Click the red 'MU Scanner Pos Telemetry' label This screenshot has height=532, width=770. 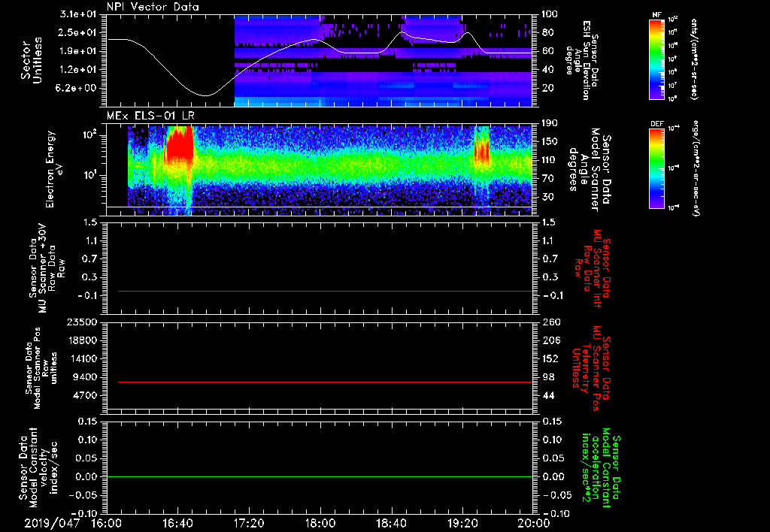(x=593, y=368)
